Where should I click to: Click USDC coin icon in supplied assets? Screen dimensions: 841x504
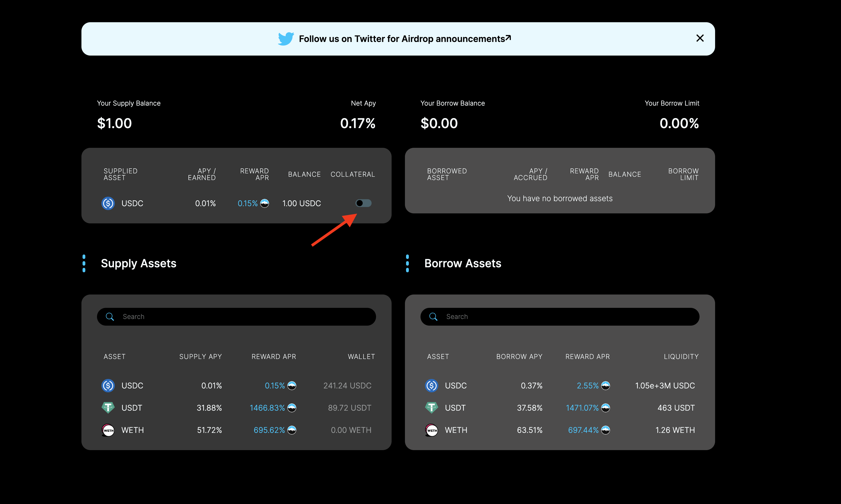coord(108,203)
